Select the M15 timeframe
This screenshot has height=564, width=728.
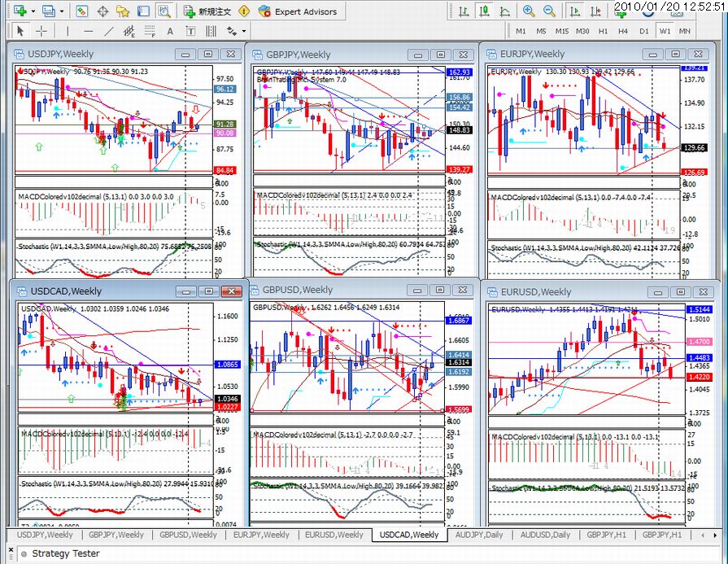(562, 31)
